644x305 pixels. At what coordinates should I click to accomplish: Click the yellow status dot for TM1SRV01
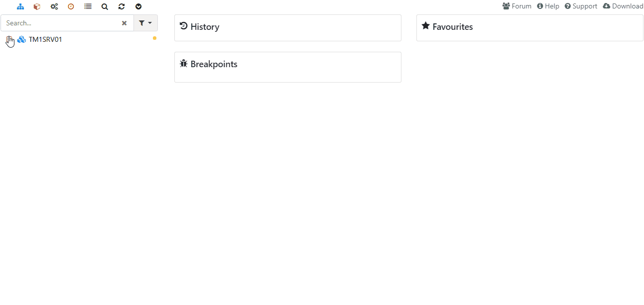[x=154, y=38]
